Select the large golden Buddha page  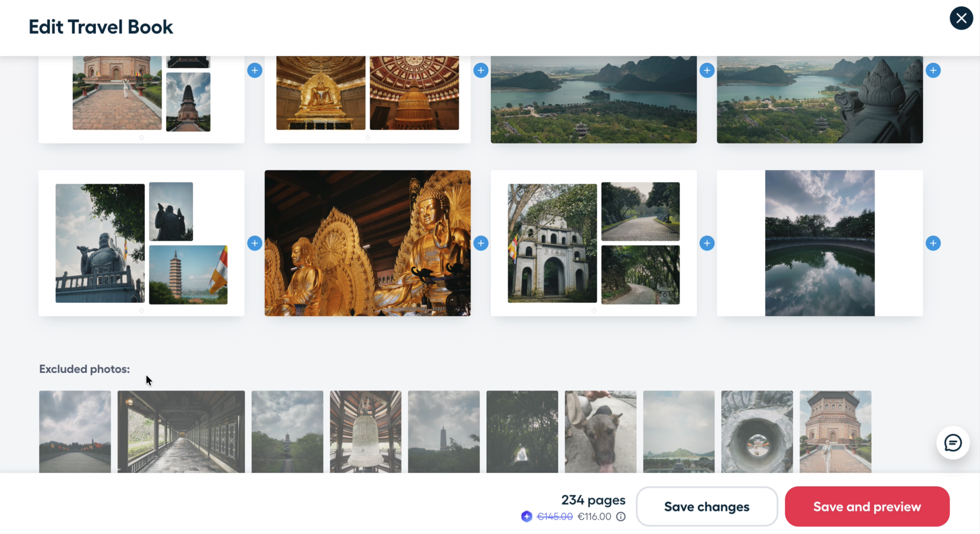tap(368, 243)
